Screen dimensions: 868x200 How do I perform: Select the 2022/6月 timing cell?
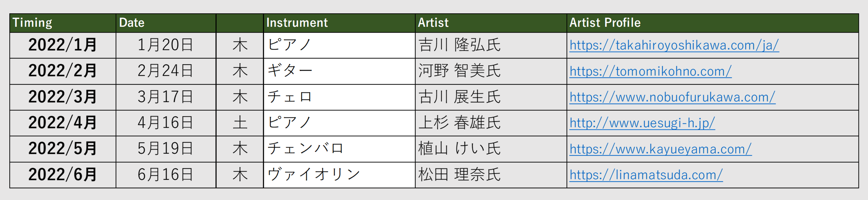click(63, 175)
